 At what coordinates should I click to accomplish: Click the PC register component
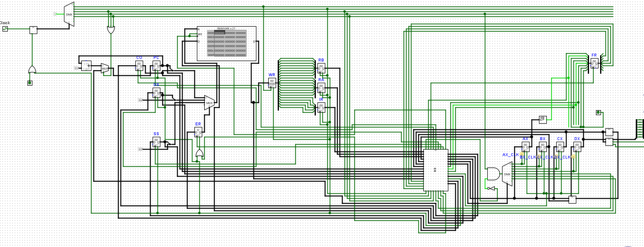(x=156, y=66)
